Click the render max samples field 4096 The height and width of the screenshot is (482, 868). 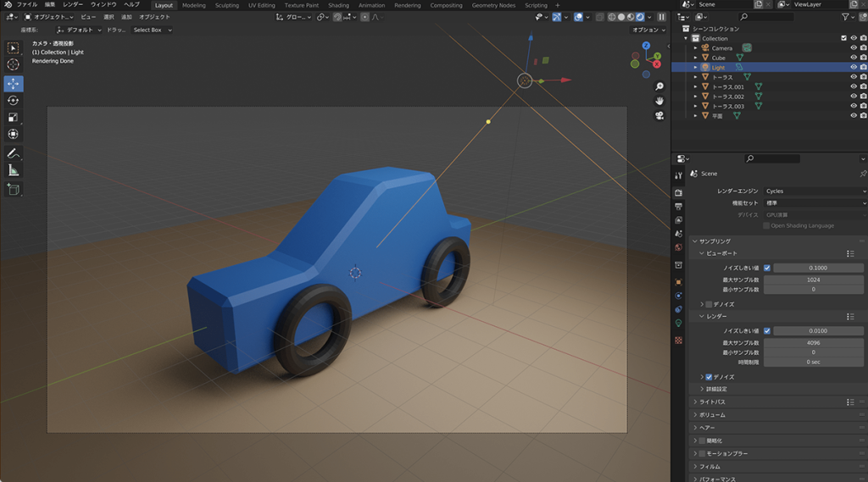click(814, 343)
